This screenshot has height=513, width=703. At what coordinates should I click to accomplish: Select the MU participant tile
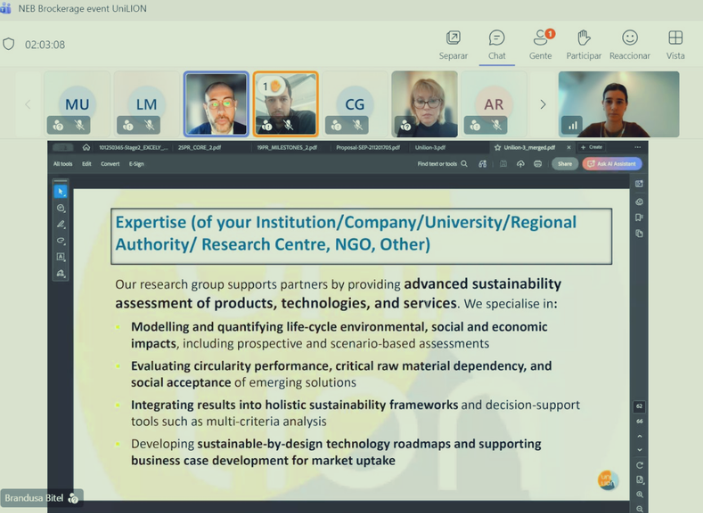77,104
